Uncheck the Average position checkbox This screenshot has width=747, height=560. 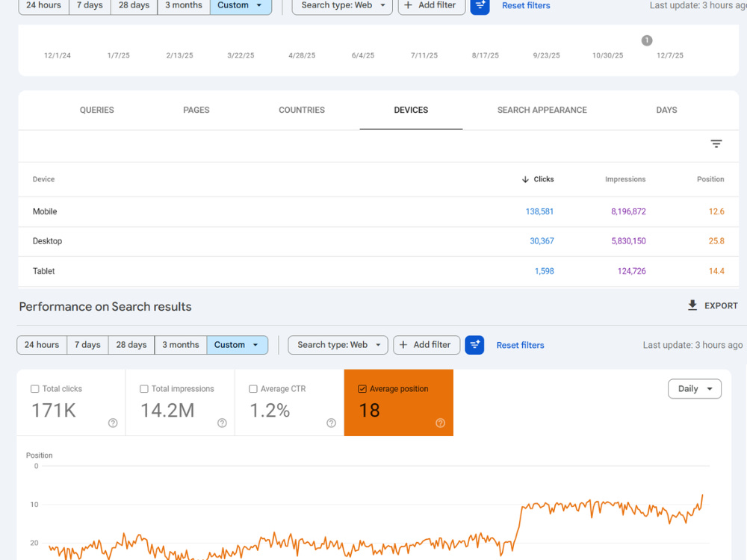click(362, 389)
